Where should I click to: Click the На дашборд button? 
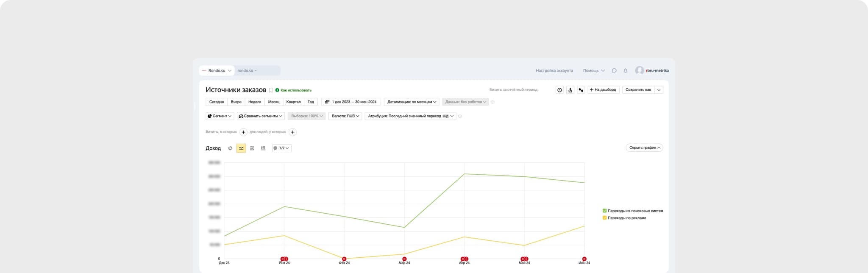(603, 90)
